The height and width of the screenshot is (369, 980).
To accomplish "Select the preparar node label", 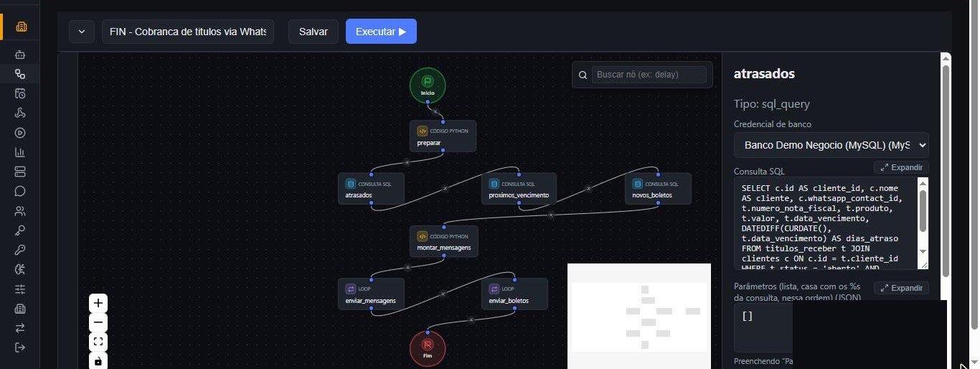I will click(x=429, y=143).
